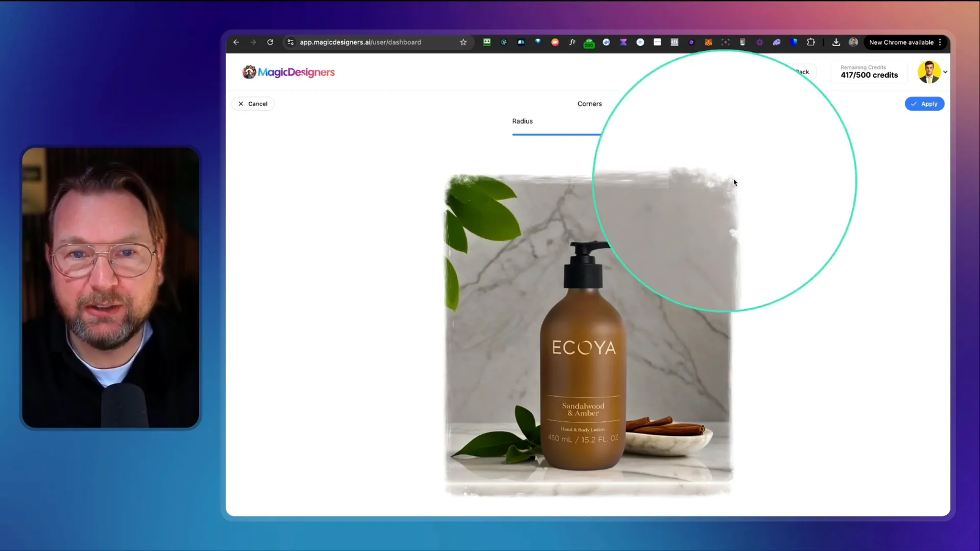This screenshot has height=551, width=980.
Task: Open the purple ghost extension
Action: 777,42
